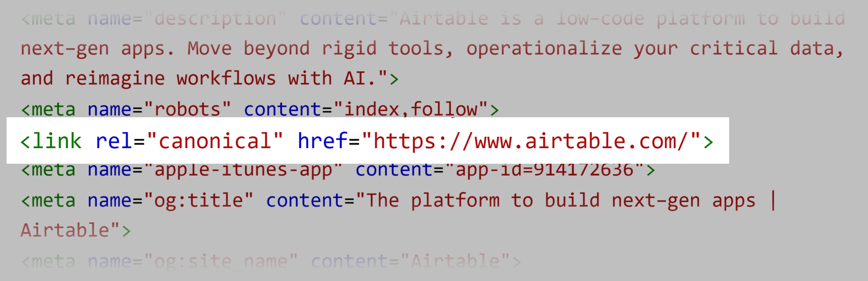Screen dimensions: 868x281
Task: Click "and reimagine workflows with AI." text
Action: click(x=198, y=79)
